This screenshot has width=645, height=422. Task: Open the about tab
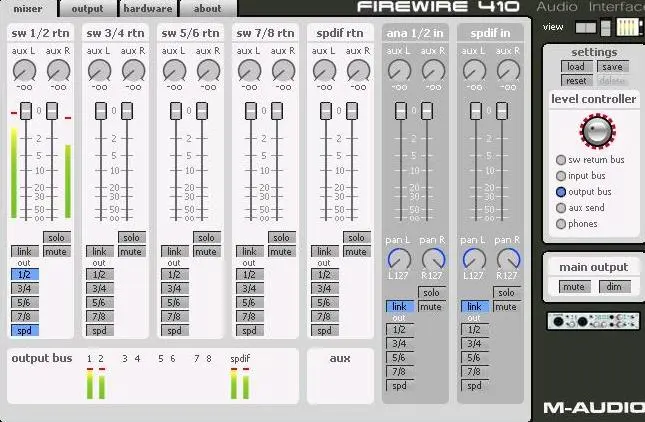(x=208, y=9)
